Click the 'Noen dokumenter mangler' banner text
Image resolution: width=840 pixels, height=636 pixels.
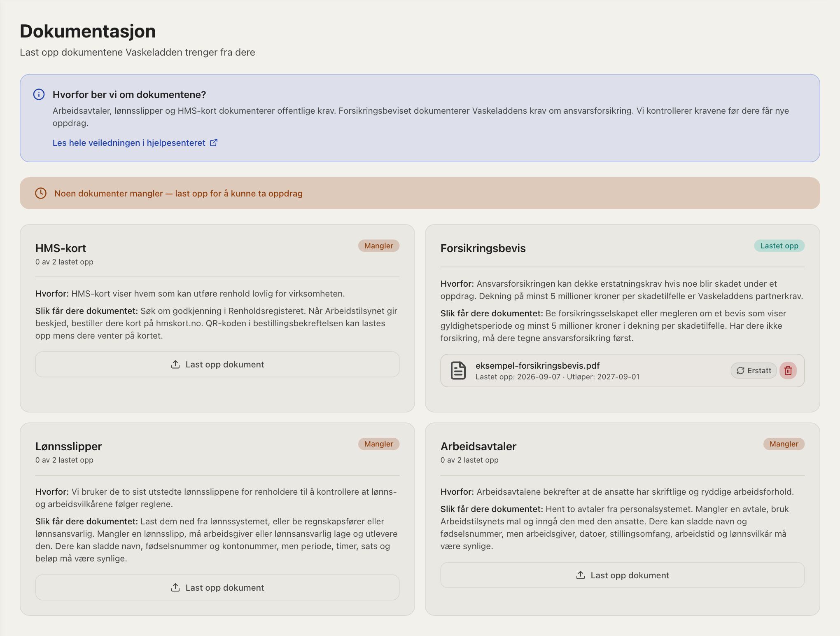tap(178, 193)
